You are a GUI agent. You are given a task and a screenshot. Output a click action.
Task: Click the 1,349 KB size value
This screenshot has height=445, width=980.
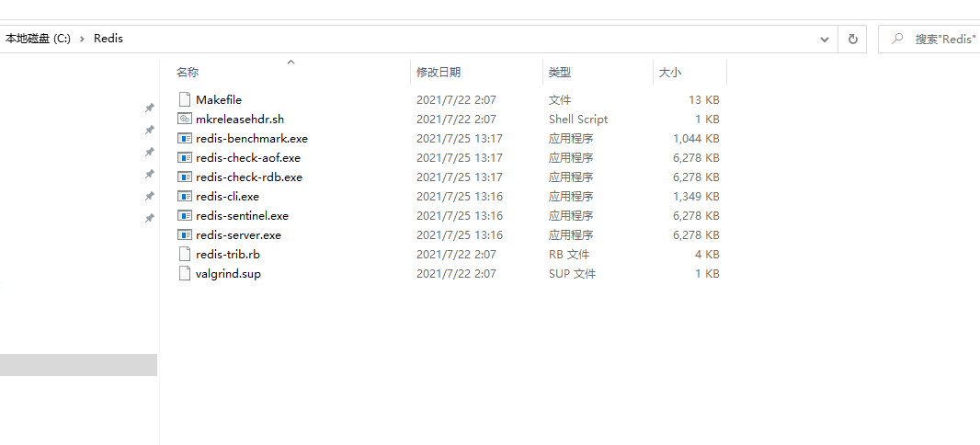pos(696,196)
